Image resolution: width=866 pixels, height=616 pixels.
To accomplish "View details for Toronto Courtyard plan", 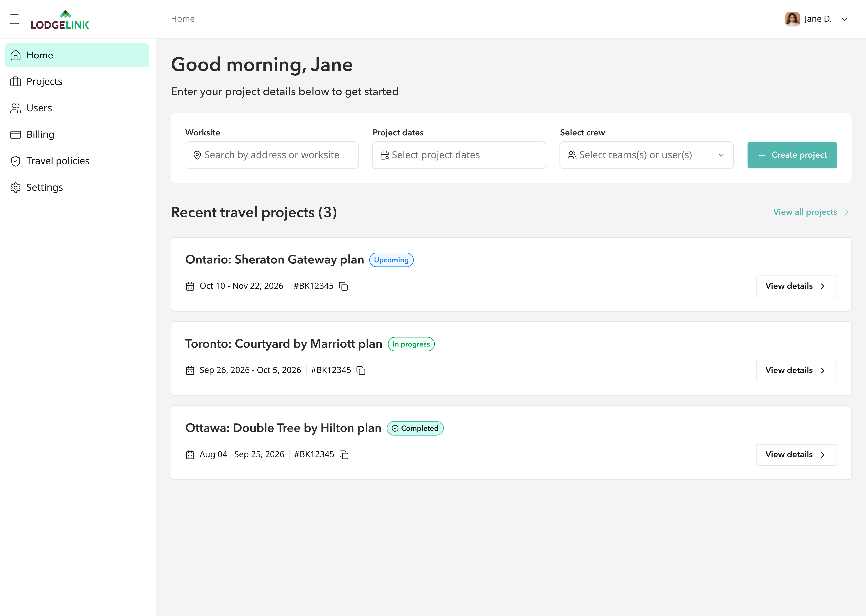I will pos(796,371).
